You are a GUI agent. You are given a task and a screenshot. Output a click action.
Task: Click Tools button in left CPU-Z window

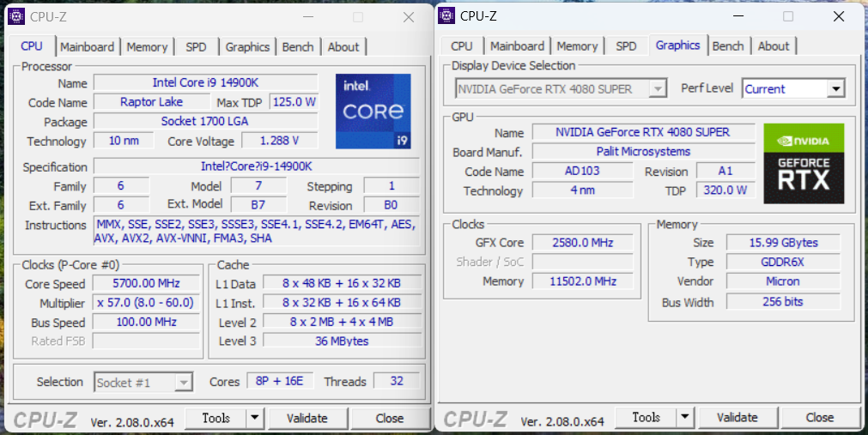[x=215, y=419]
